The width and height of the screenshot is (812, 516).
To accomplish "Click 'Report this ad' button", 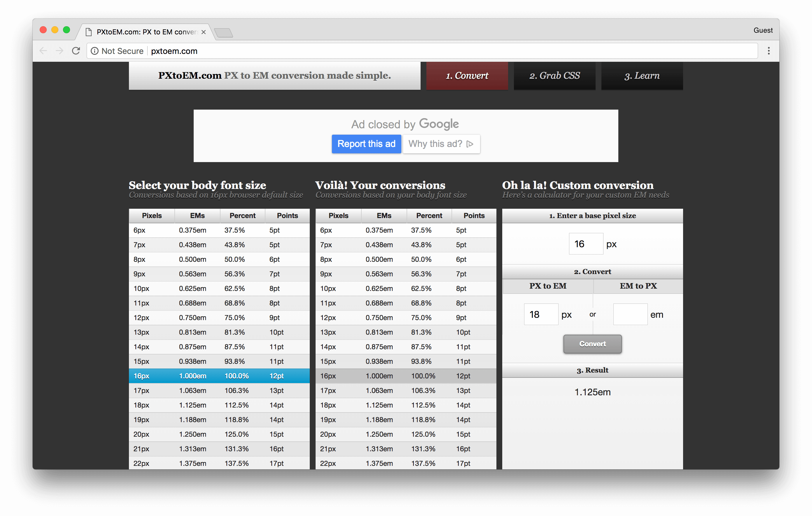I will (x=366, y=144).
